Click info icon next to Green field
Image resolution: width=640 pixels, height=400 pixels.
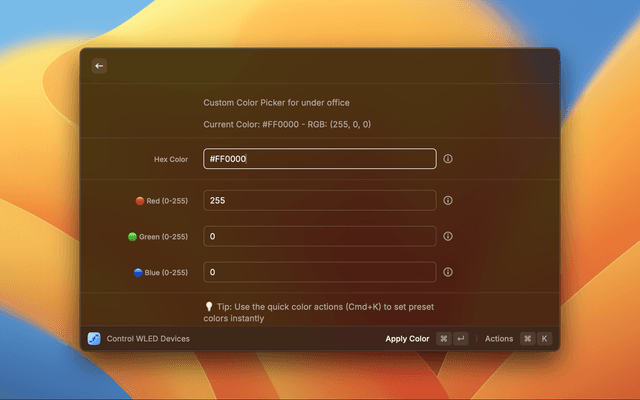(448, 237)
